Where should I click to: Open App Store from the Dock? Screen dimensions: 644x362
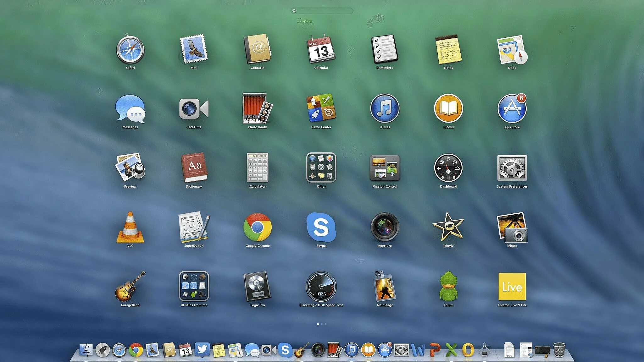pos(385,350)
